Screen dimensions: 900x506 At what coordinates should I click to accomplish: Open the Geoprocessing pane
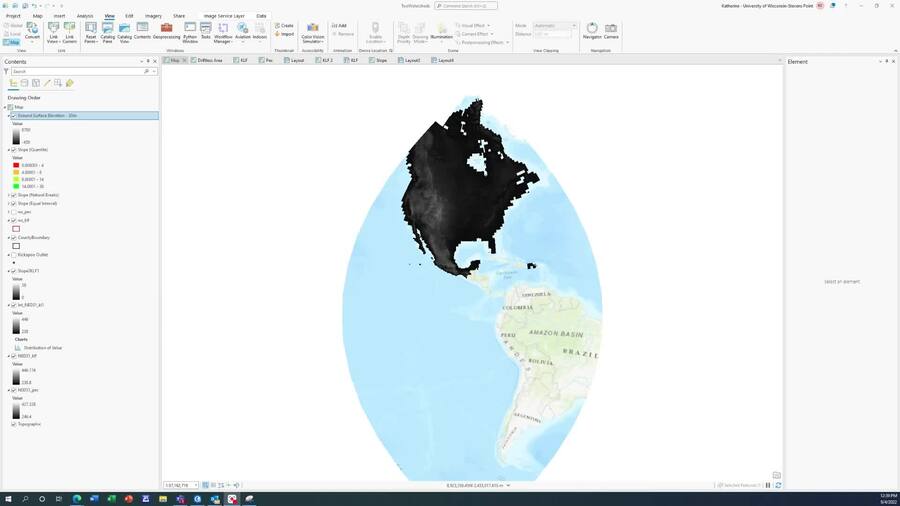click(x=166, y=30)
